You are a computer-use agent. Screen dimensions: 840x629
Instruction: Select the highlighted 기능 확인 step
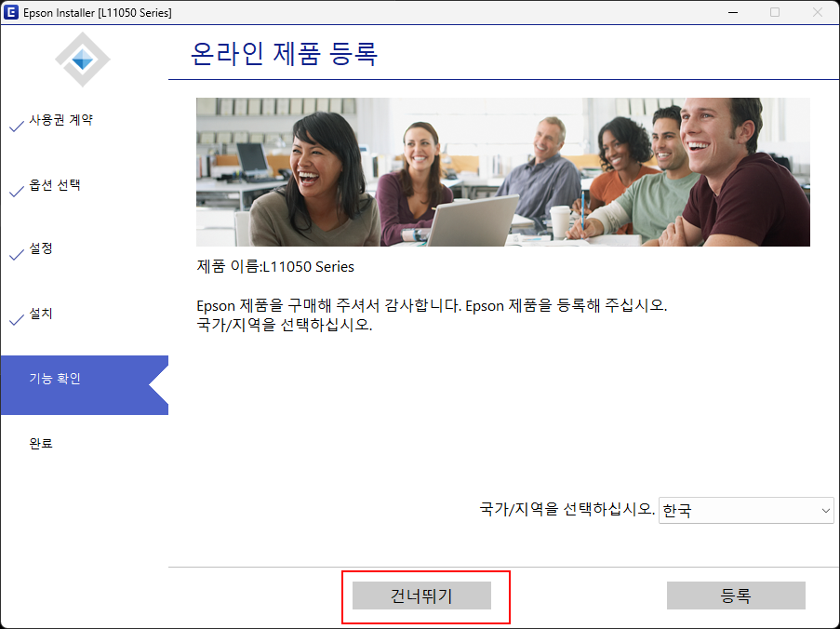coord(85,384)
